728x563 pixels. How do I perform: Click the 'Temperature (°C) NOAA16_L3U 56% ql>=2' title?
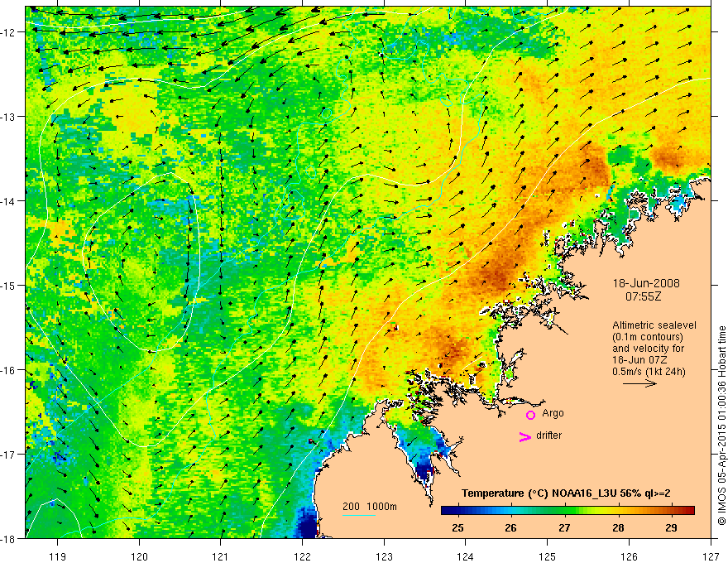[566, 493]
